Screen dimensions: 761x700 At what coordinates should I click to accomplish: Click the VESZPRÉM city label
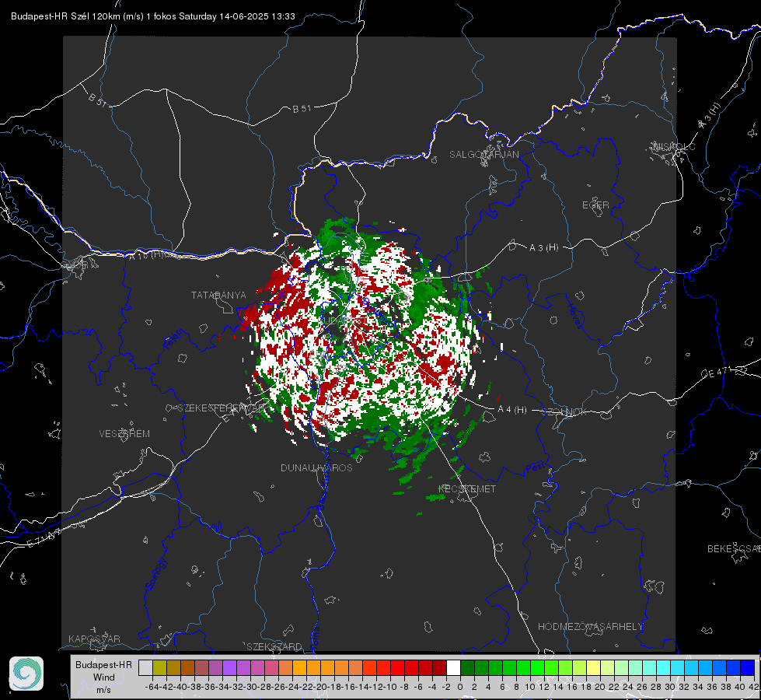pos(124,433)
